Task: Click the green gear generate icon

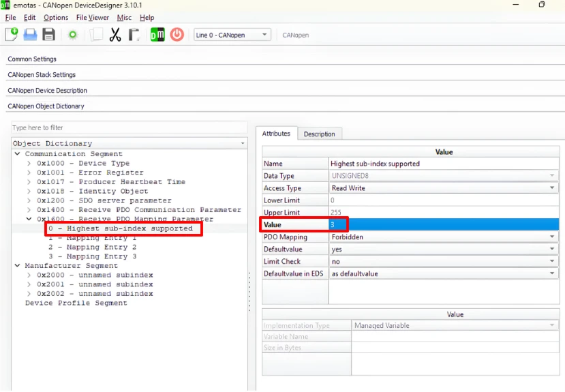Action: tap(73, 35)
